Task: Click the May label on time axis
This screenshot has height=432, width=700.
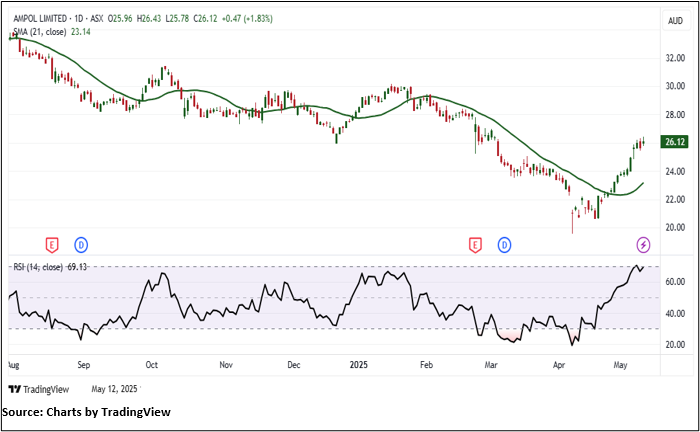Action: (x=620, y=365)
